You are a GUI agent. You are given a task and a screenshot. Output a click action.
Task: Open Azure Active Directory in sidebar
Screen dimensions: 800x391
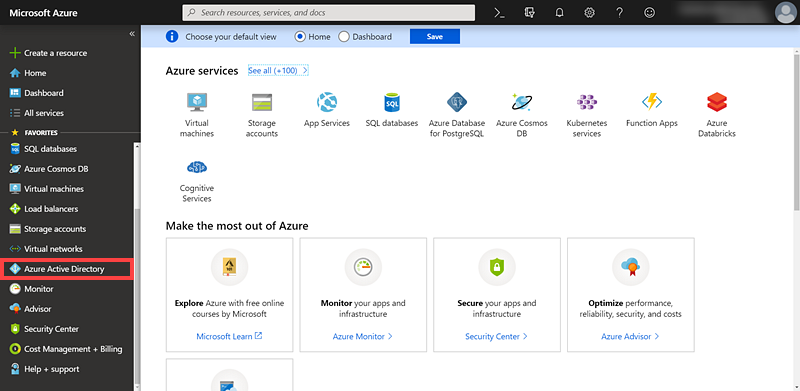[x=67, y=269]
